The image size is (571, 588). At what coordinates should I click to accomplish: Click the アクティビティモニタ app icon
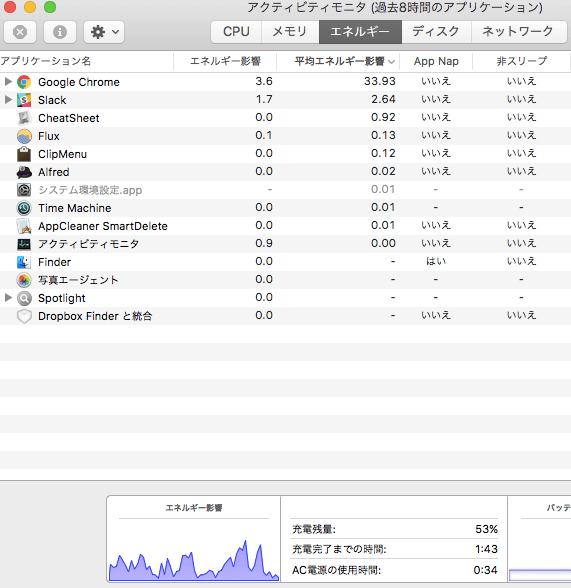[24, 244]
